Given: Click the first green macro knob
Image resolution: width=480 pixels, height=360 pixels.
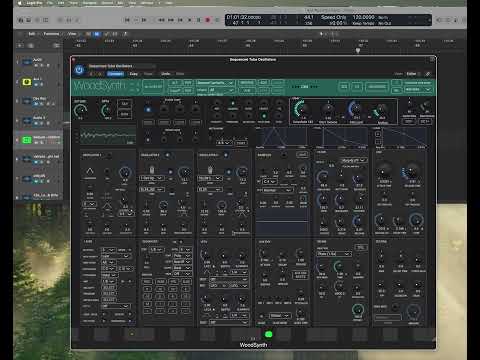Looking at the screenshot, I should pyautogui.click(x=301, y=109).
